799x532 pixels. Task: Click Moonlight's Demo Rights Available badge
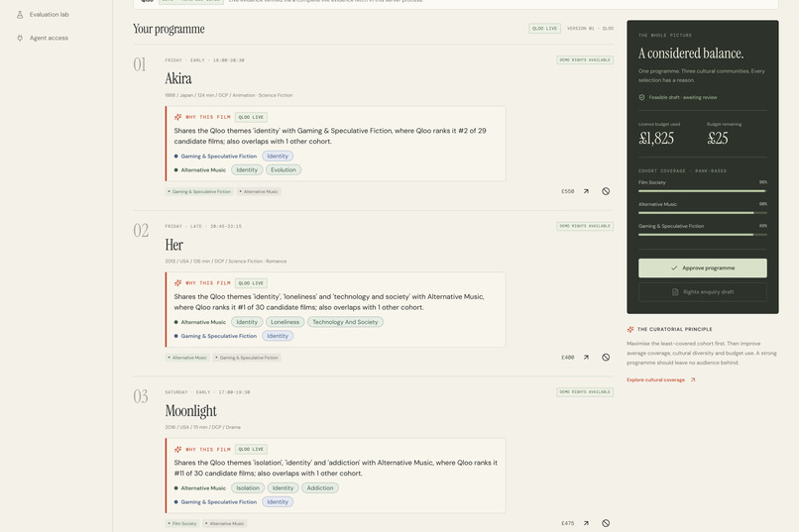[585, 392]
